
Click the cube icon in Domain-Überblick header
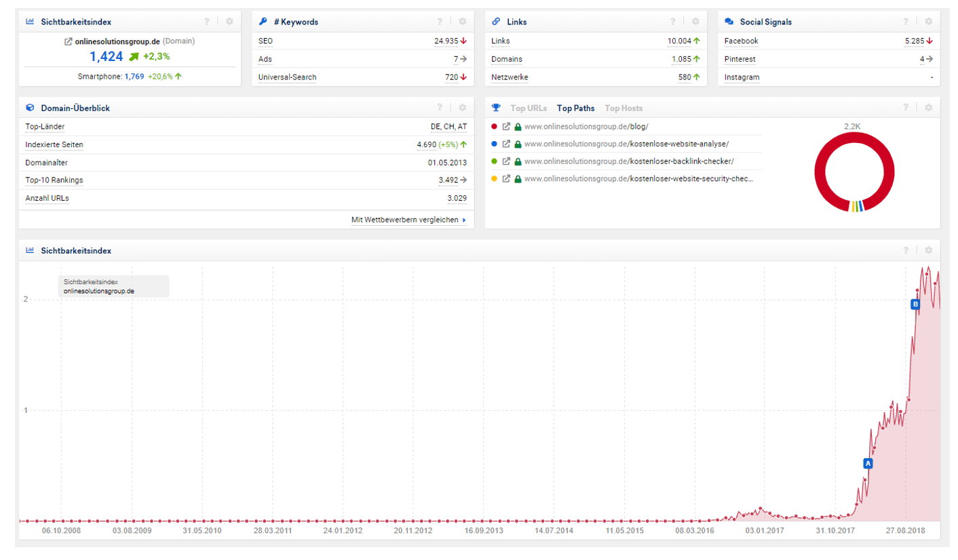pyautogui.click(x=30, y=108)
